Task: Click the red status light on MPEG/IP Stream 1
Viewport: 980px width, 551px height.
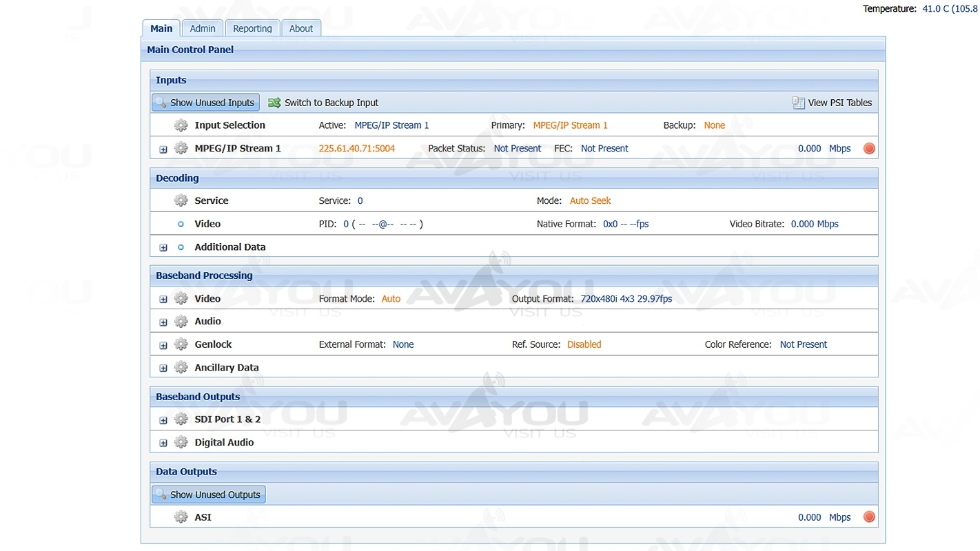Action: click(x=869, y=148)
